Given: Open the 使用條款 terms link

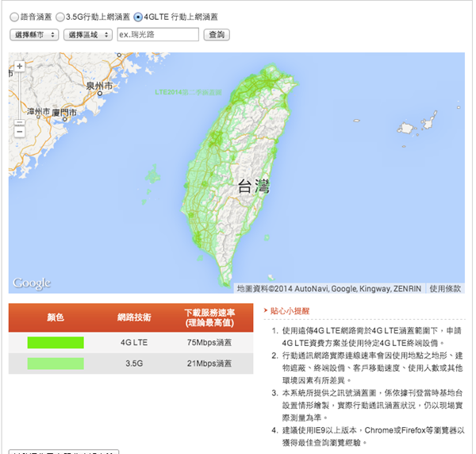Looking at the screenshot, I should coord(445,288).
